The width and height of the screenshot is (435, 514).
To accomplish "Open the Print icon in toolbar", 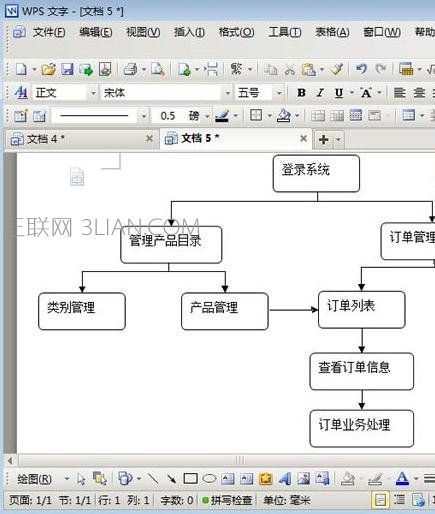I will [130, 69].
